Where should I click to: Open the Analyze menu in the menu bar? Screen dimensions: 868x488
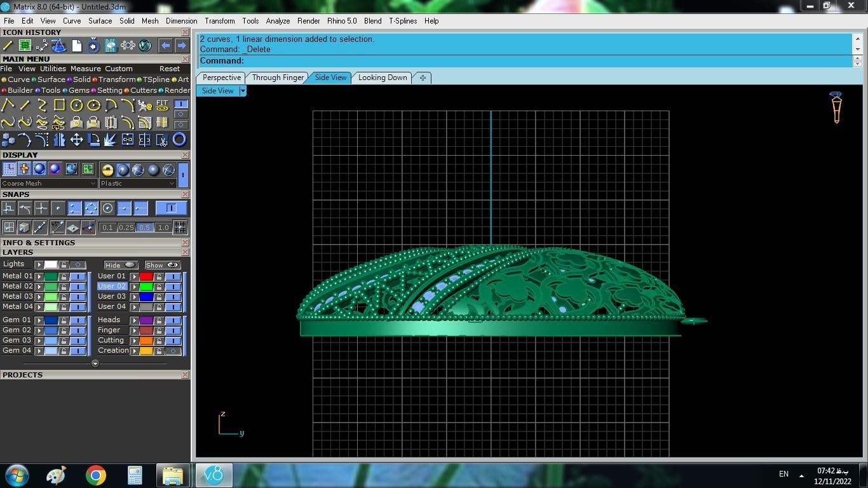(278, 21)
